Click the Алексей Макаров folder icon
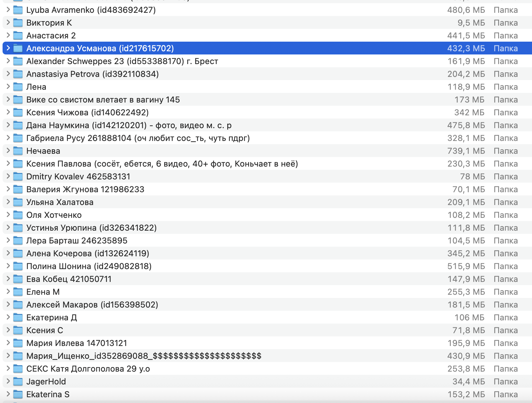The width and height of the screenshot is (532, 403). pos(18,305)
